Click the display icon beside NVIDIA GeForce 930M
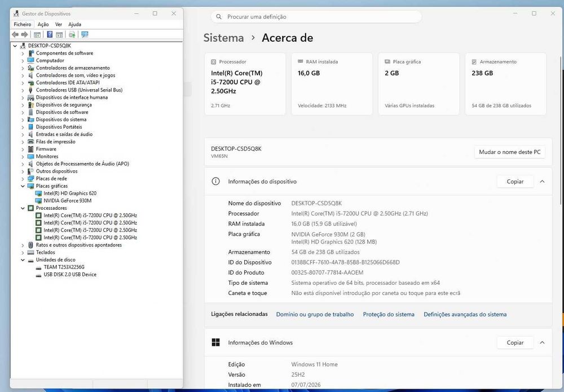This screenshot has height=392, width=564. 38,201
